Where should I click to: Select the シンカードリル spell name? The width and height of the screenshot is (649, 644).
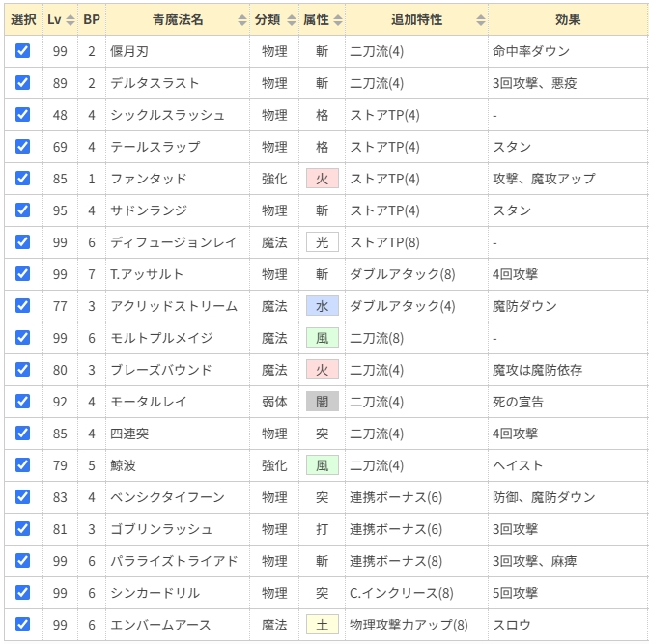coord(155,593)
